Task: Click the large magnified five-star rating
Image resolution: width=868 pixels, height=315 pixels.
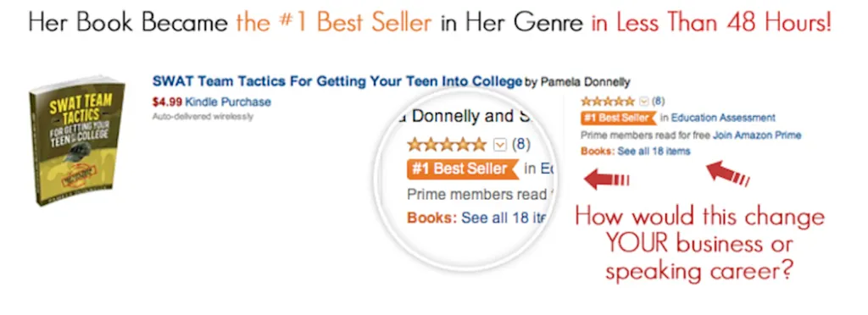Action: 447,145
